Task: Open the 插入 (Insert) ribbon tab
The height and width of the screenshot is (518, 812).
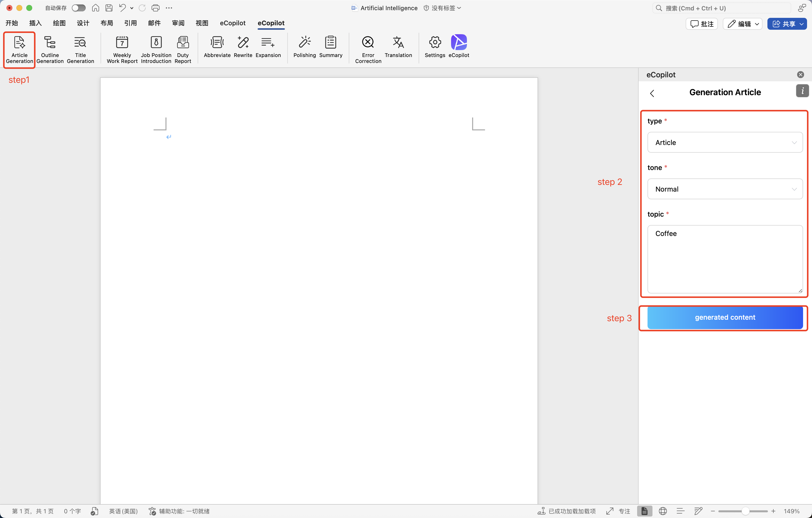Action: point(35,23)
